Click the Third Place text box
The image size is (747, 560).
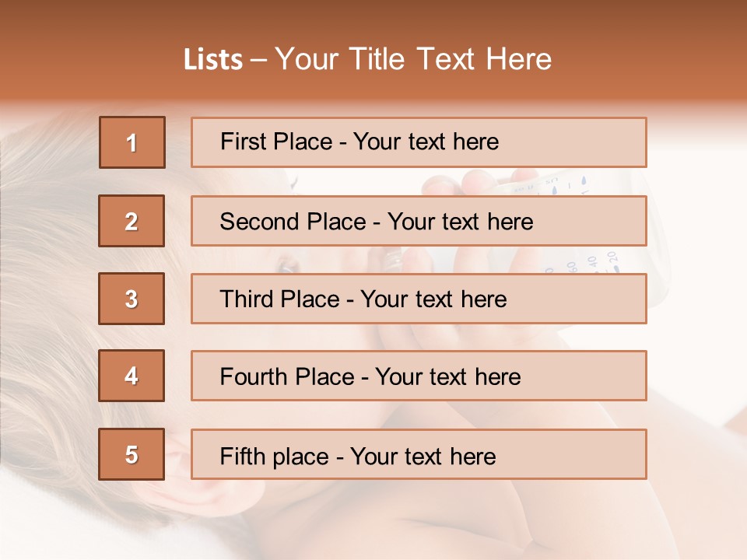(419, 299)
